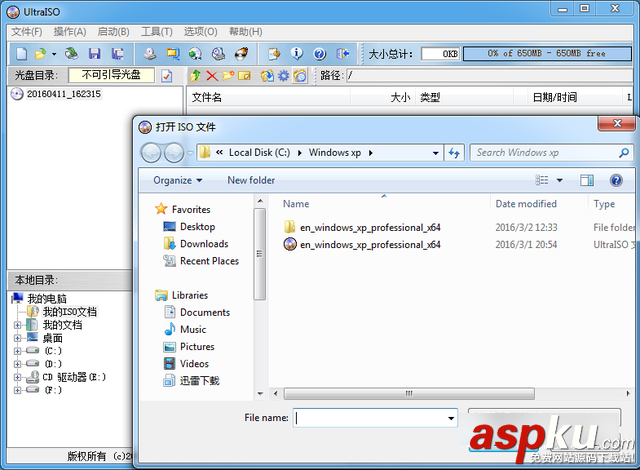This screenshot has width=640, height=470.
Task: Open the 操作(A) menu
Action: coord(70,32)
